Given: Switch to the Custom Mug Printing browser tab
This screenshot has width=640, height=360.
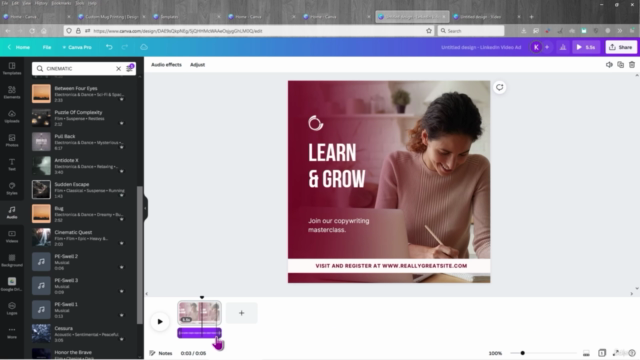Looking at the screenshot, I should tap(112, 17).
